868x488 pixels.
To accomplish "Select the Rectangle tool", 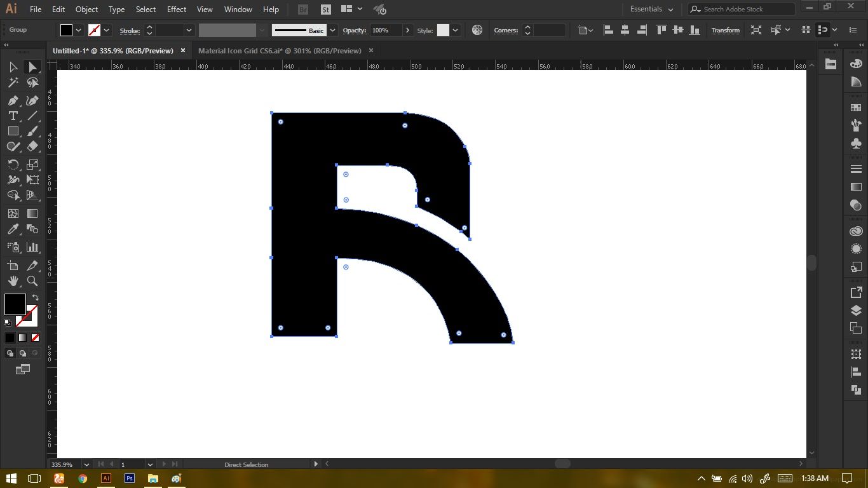I will tap(13, 131).
